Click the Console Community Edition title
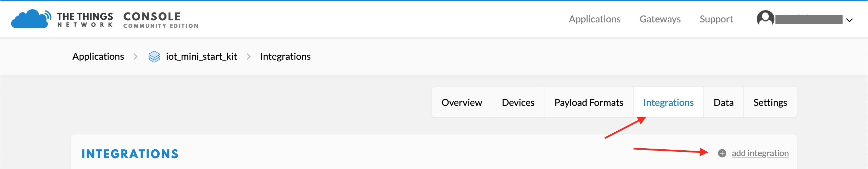The width and height of the screenshot is (868, 169). (x=161, y=20)
